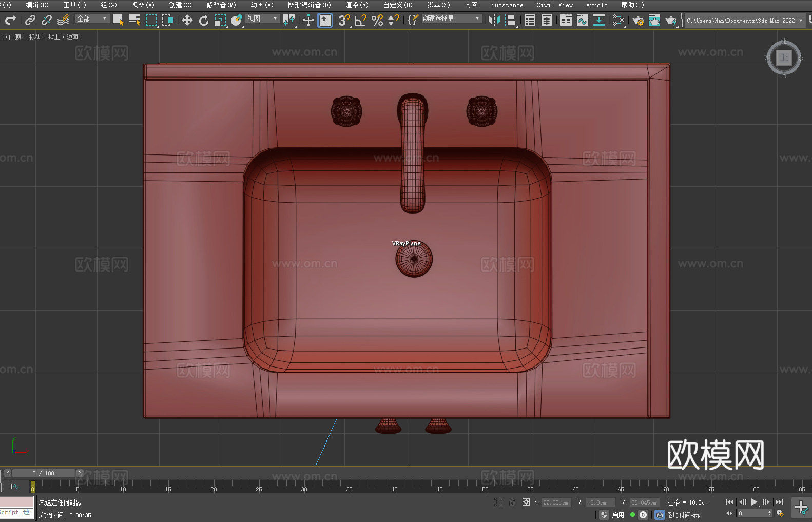The image size is (812, 522).
Task: Toggle the Ribbon display icon
Action: coord(566,20)
